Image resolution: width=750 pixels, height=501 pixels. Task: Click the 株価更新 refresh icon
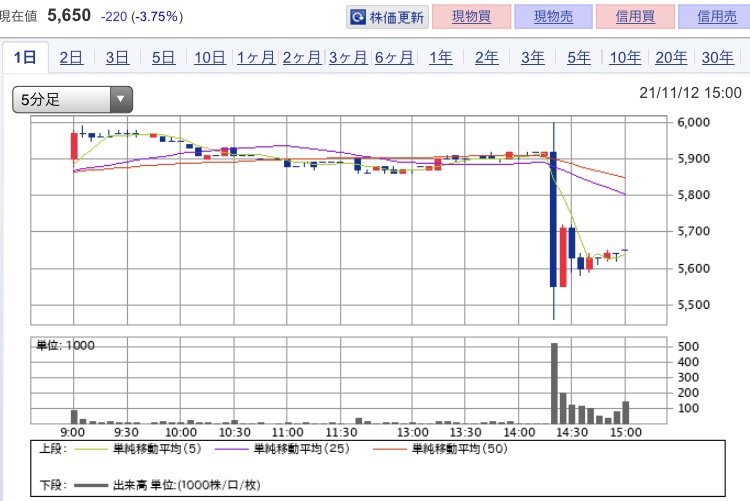358,17
